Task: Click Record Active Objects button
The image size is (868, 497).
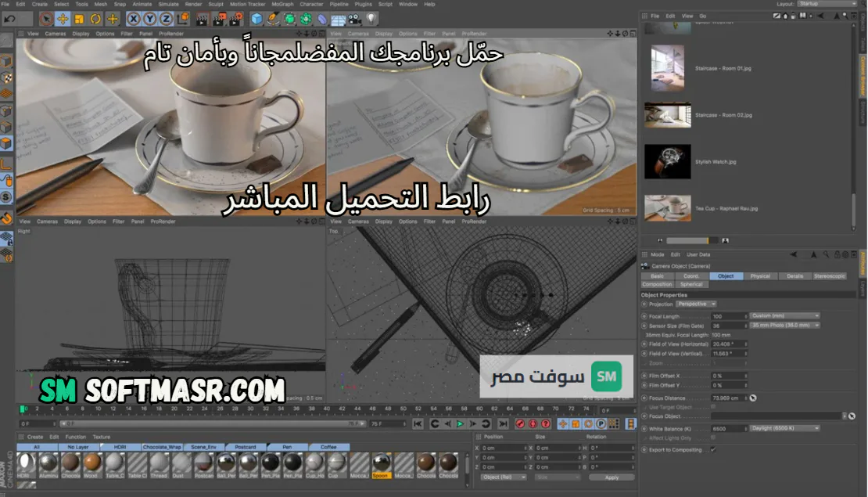Action: tap(520, 424)
